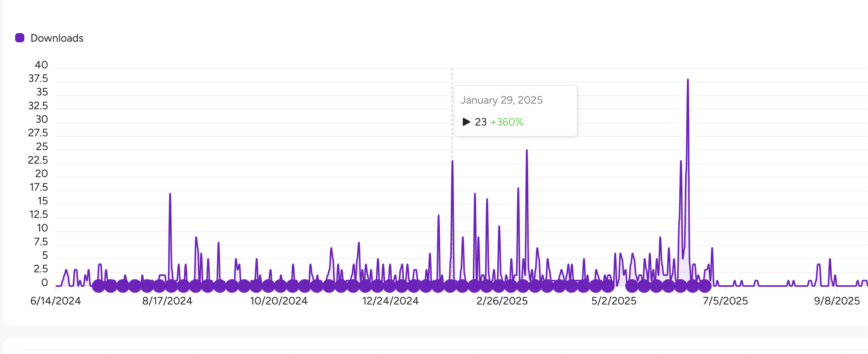Click the 10 y-axis label
The image size is (868, 354).
point(42,228)
